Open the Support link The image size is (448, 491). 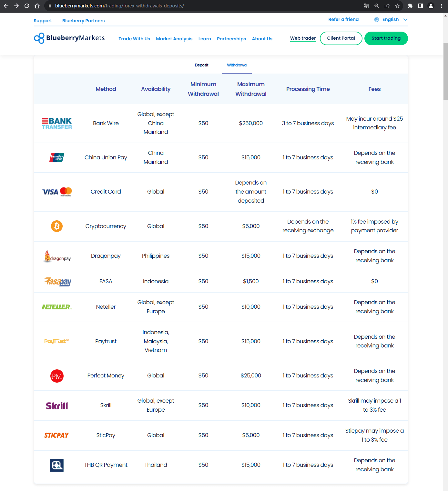point(43,21)
